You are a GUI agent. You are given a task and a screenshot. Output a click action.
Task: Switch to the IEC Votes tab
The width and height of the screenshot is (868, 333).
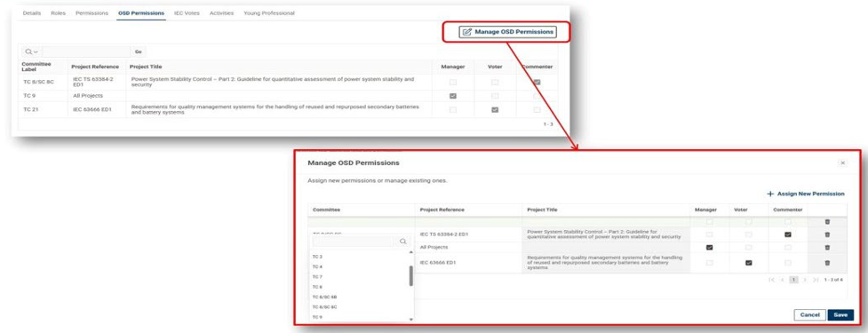[x=187, y=12]
